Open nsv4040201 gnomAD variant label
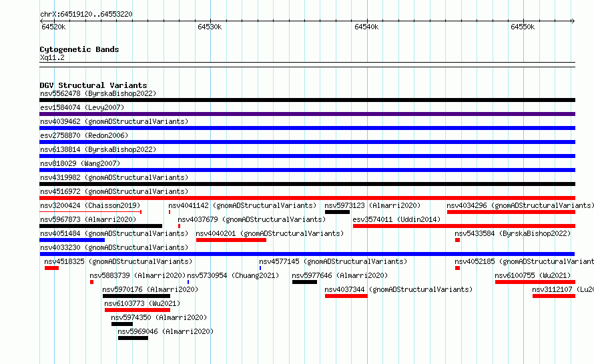This screenshot has width=594, height=364. [270, 233]
